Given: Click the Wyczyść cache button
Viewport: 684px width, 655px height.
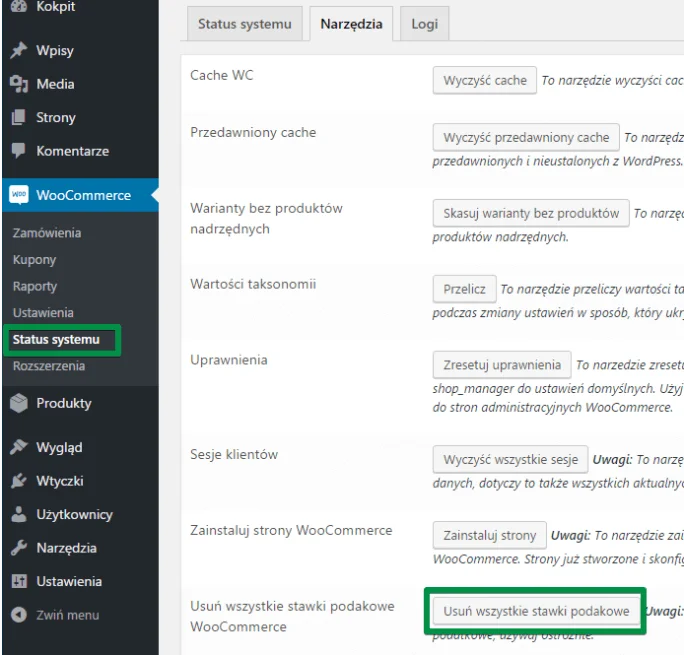Looking at the screenshot, I should pos(485,80).
